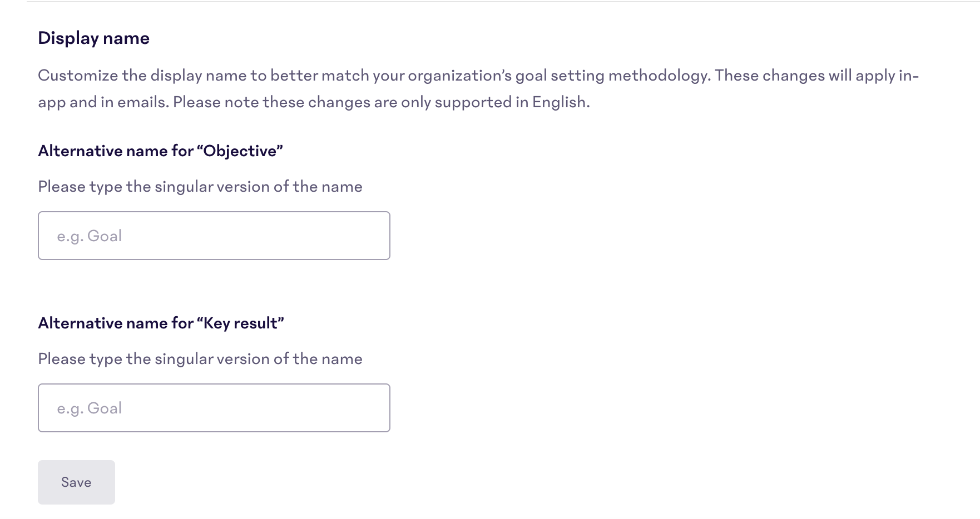
Task: Click the phrase "goal setting" in the description
Action: tap(560, 76)
